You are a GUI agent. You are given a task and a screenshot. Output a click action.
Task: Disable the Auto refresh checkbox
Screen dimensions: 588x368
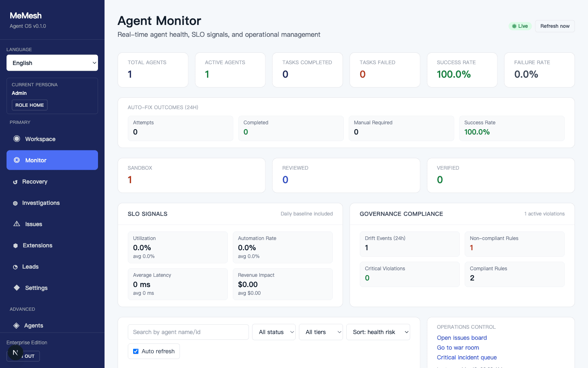[136, 351]
